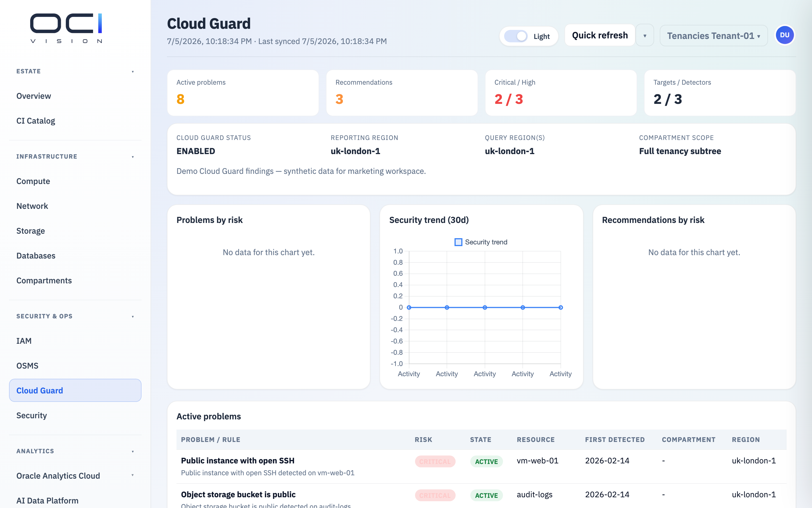Click the Targets / Detectors card
This screenshot has width=812, height=508.
pyautogui.click(x=720, y=93)
